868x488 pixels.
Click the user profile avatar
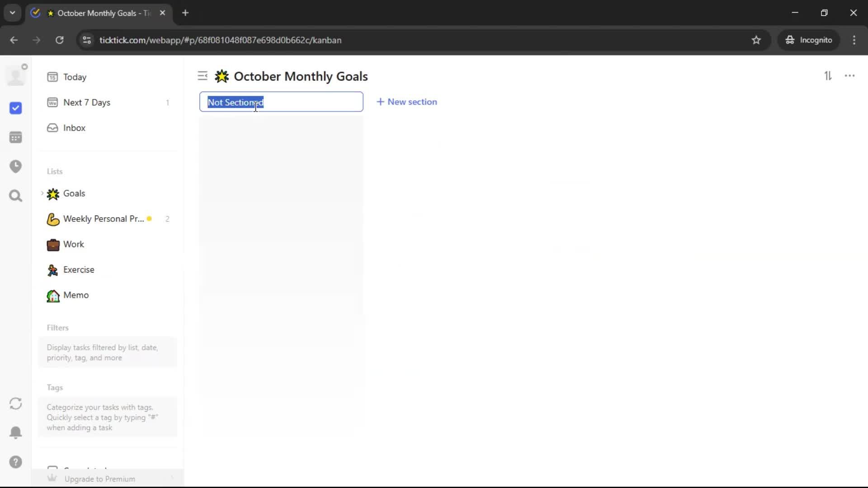pos(15,76)
